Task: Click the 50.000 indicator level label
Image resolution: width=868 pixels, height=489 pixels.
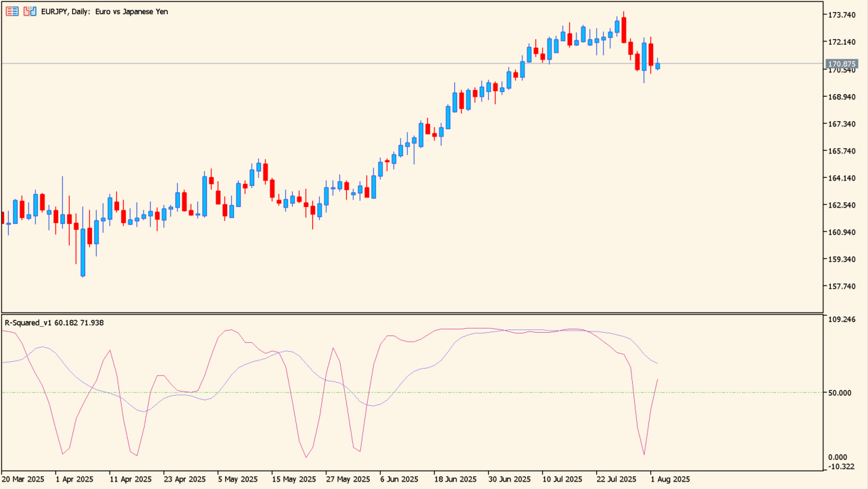Action: (841, 393)
